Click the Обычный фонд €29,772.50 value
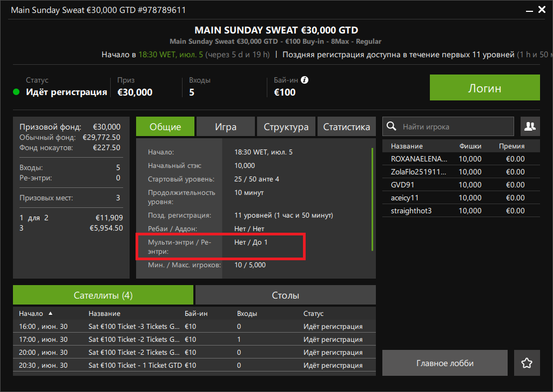The height and width of the screenshot is (392, 553). pyautogui.click(x=101, y=137)
